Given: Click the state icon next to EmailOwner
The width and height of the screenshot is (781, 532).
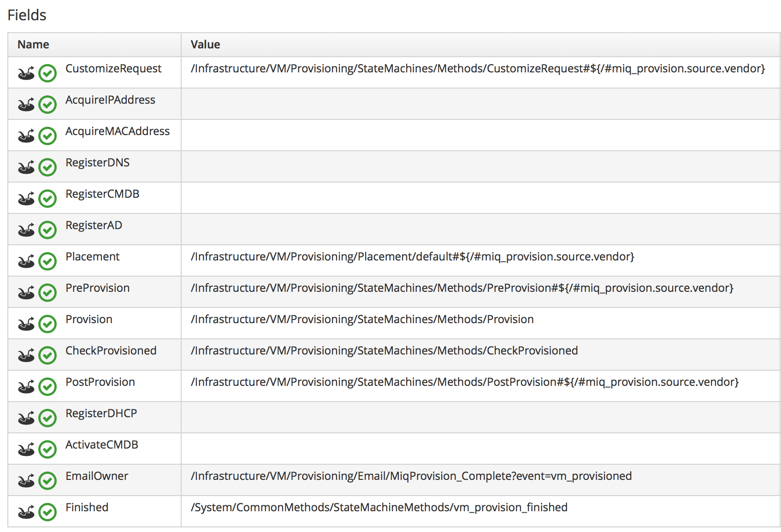Looking at the screenshot, I should 26,481.
